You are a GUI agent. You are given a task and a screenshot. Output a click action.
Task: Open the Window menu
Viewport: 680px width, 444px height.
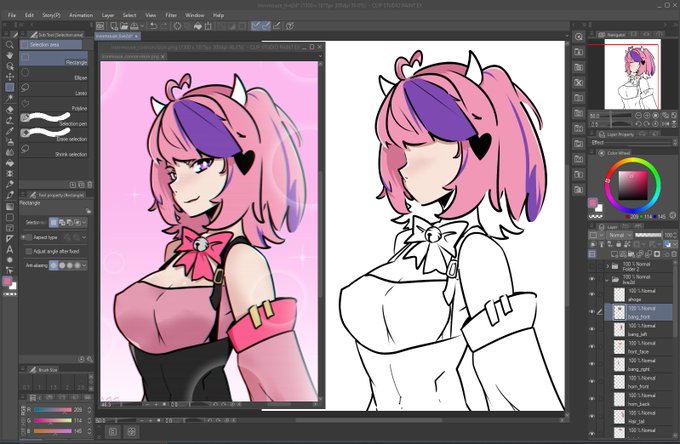195,15
